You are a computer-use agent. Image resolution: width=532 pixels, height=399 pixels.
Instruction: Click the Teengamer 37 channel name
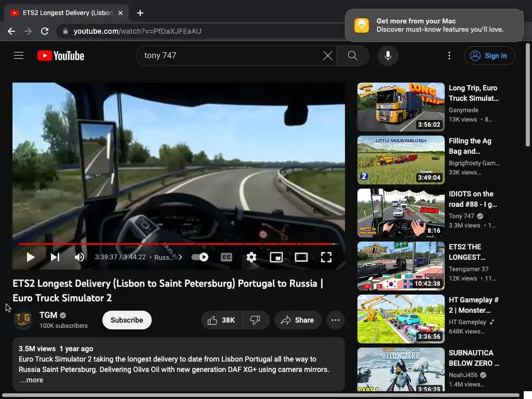coord(469,269)
